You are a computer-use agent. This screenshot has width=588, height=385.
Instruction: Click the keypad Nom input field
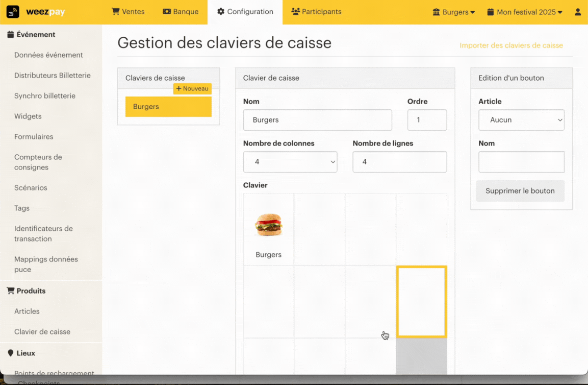pyautogui.click(x=318, y=120)
